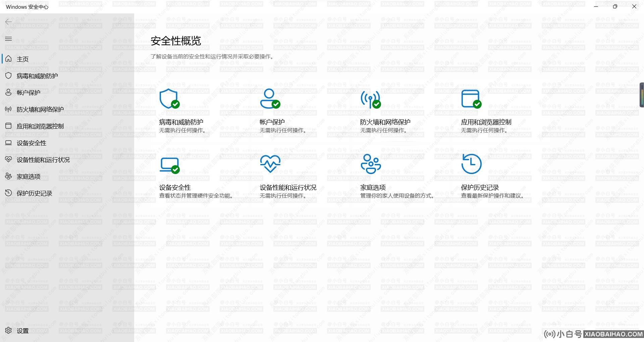This screenshot has width=644, height=342.
Task: Open the 设备安全性 tile title
Action: [x=175, y=187]
